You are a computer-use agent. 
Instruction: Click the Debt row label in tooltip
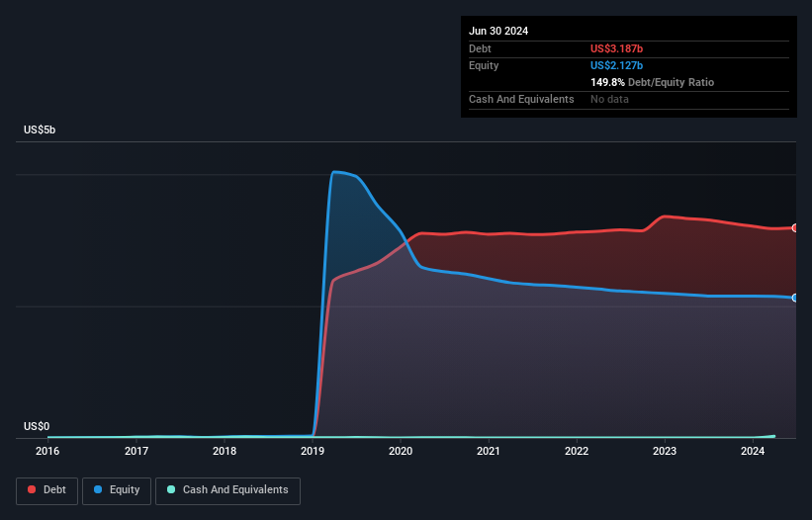pos(480,48)
